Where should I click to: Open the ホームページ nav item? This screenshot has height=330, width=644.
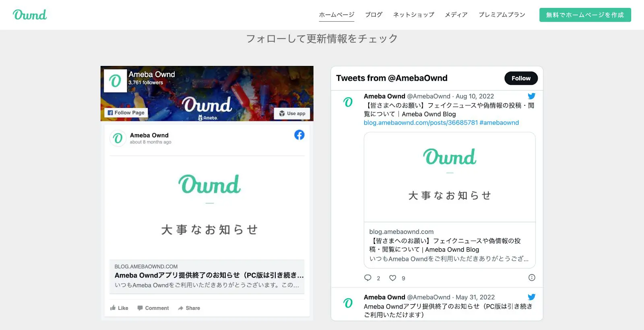[x=336, y=15]
